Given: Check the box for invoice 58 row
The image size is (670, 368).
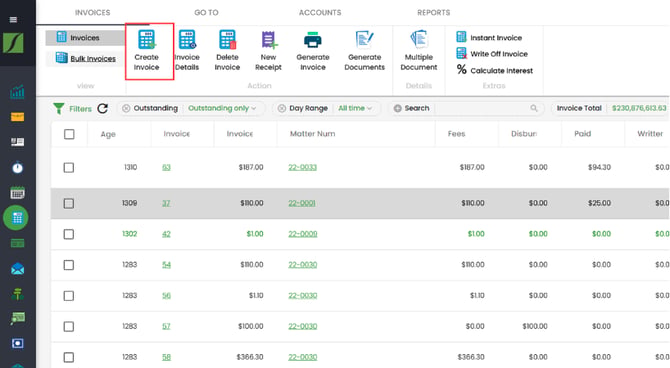Looking at the screenshot, I should coord(69,357).
